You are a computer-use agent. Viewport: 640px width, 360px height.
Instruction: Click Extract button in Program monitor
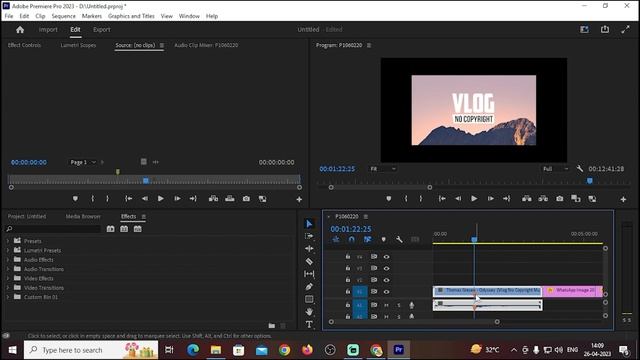(x=543, y=199)
